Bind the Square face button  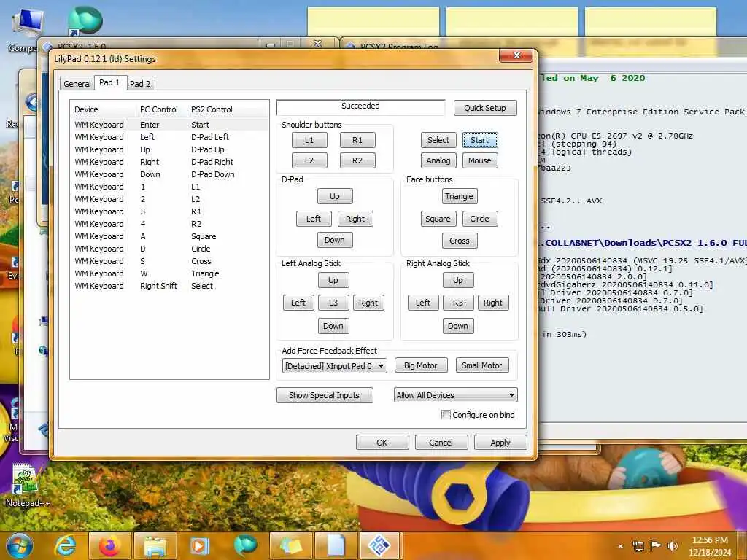[x=438, y=219]
